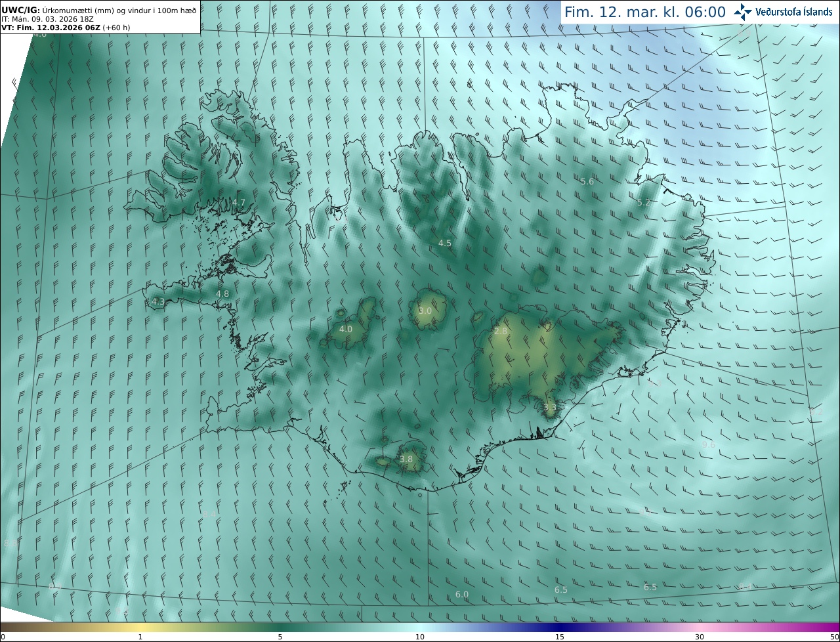
Task: Click the 0 tick on the colour scale
Action: coord(3,637)
